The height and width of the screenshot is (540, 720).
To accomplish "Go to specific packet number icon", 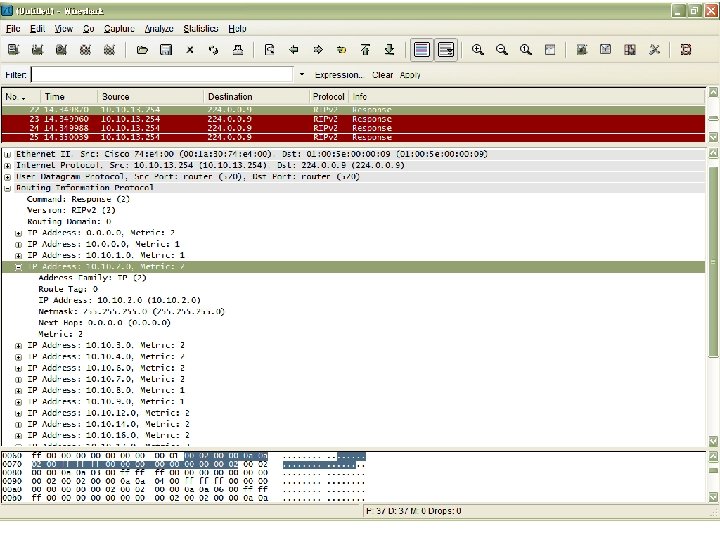I will click(341, 50).
